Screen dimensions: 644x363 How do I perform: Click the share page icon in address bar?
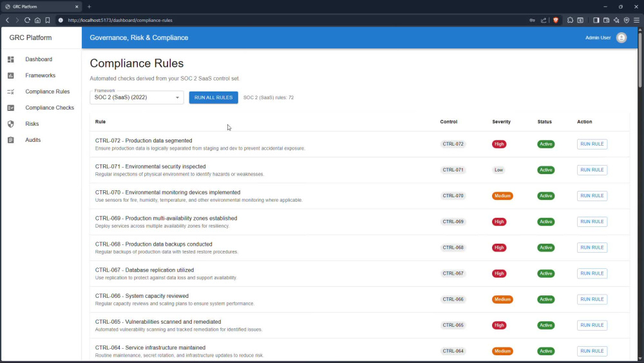(x=544, y=20)
